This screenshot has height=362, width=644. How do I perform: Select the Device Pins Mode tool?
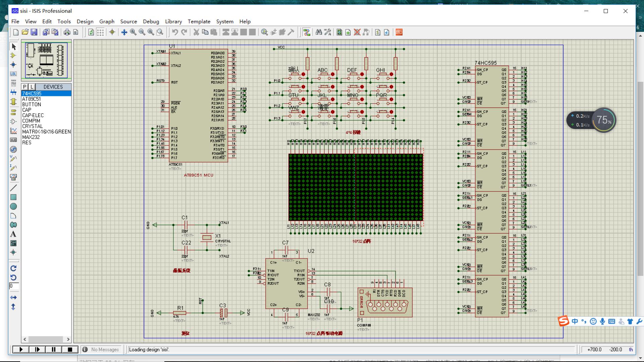click(x=13, y=121)
